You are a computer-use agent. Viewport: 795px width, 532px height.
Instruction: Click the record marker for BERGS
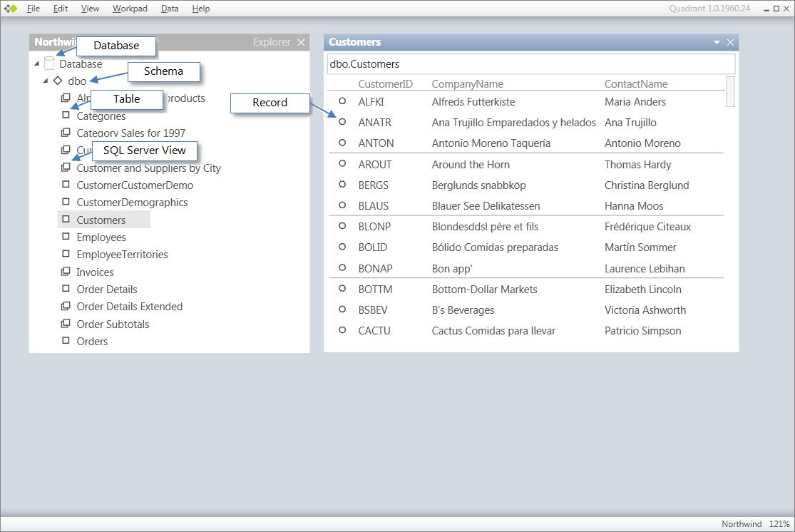[342, 185]
